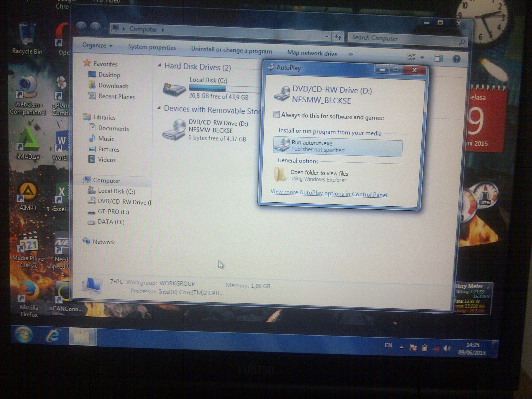Open Network in navigation pane
Viewport: 532px width, 399px height.
pyautogui.click(x=99, y=242)
